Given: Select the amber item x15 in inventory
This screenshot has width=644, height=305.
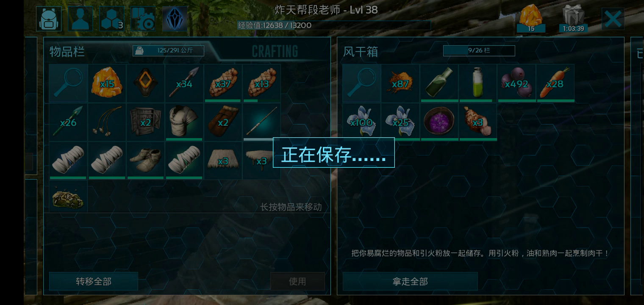Looking at the screenshot, I should (107, 83).
